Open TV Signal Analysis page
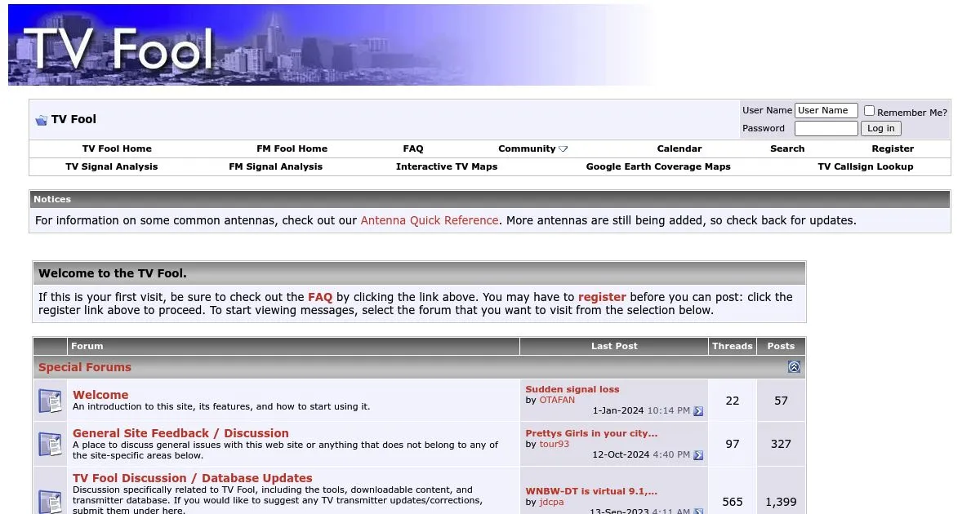 coord(112,166)
